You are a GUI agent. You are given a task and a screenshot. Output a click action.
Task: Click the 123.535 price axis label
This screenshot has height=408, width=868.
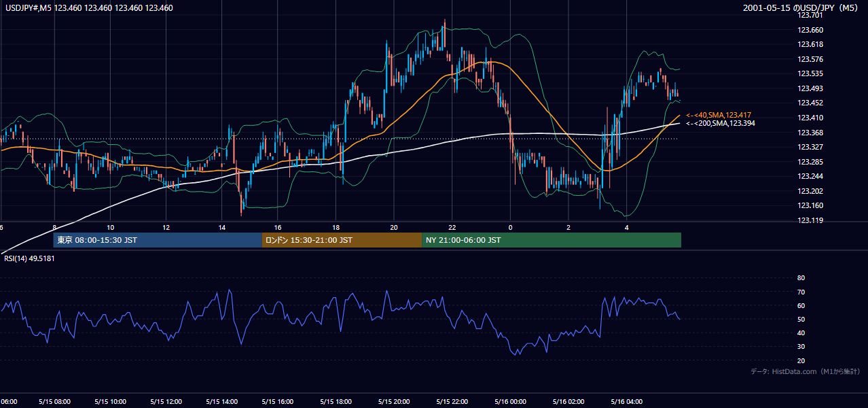(x=810, y=73)
